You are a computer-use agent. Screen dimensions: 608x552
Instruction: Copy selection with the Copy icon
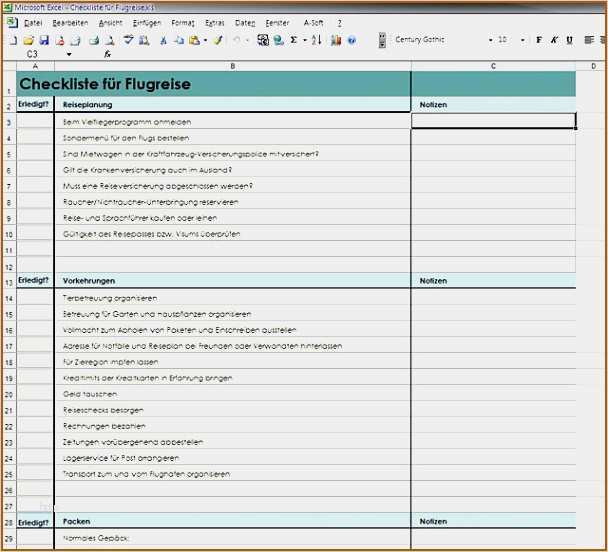[179, 40]
